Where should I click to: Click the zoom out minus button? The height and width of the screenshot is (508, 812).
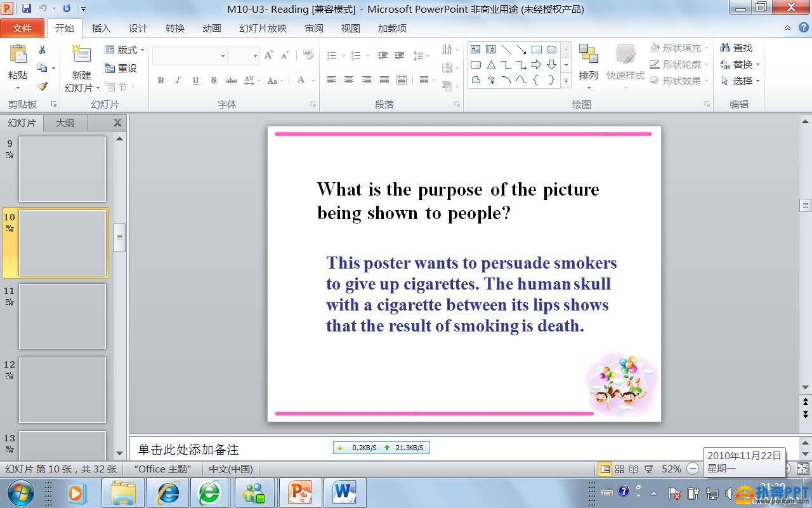point(693,469)
